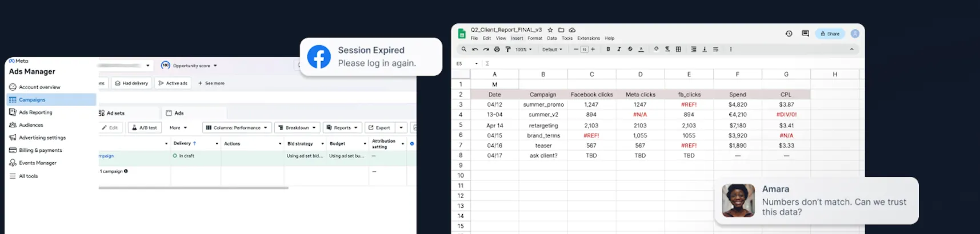Click the Redo icon in Sheets
Screen dimensions: 980x234
(x=486, y=50)
